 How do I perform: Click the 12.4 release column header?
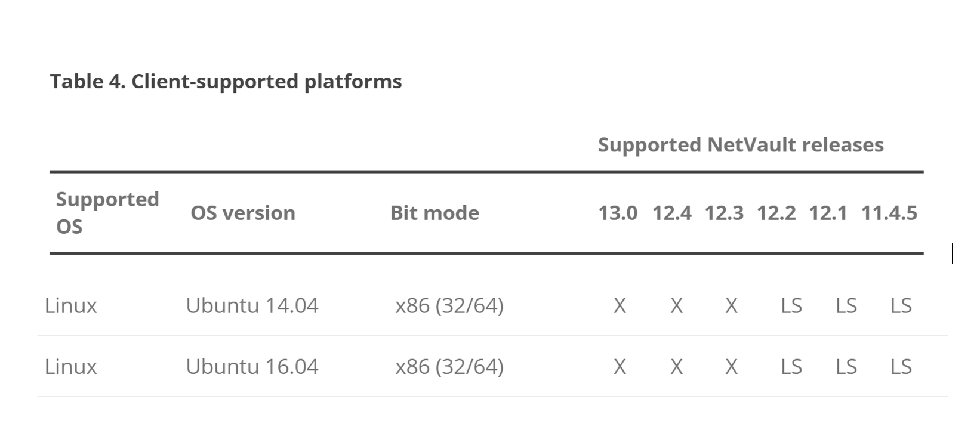coord(671,213)
